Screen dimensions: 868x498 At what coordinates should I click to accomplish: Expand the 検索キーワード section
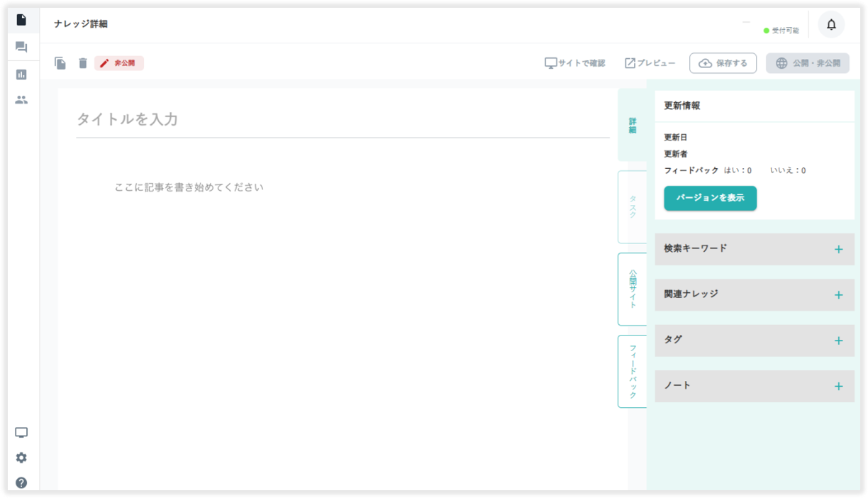point(838,249)
